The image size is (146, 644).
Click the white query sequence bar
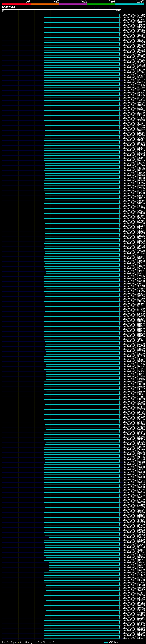pyautogui.click(x=61, y=10)
